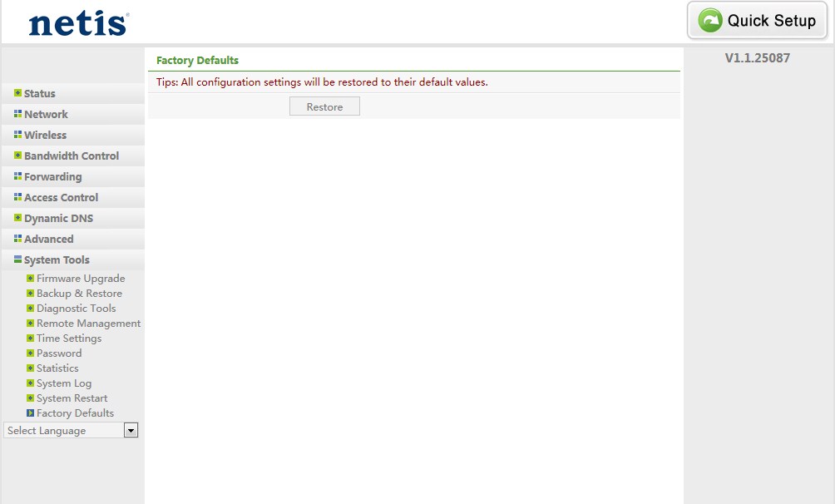Click the icon beside Bandwidth Control

(x=17, y=156)
